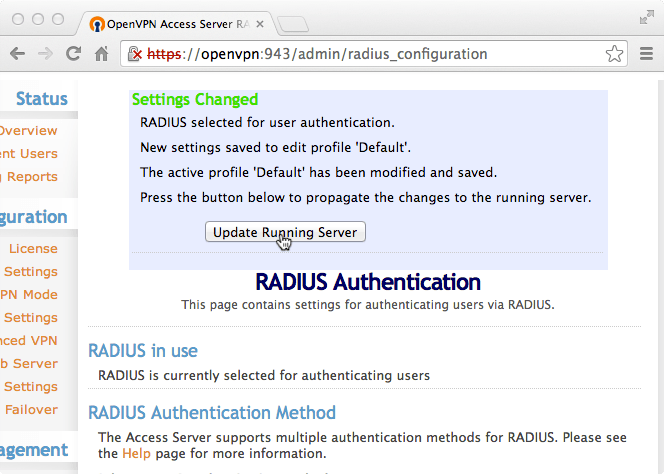Click "The active profile 'Default' has been modified and saved." text
The image size is (664, 474).
318,172
